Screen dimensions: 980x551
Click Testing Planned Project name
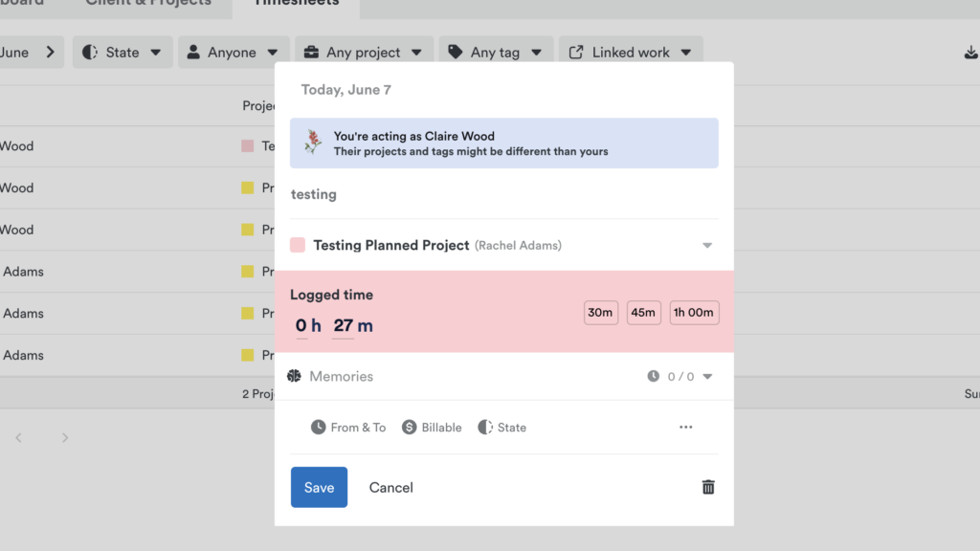pos(391,245)
